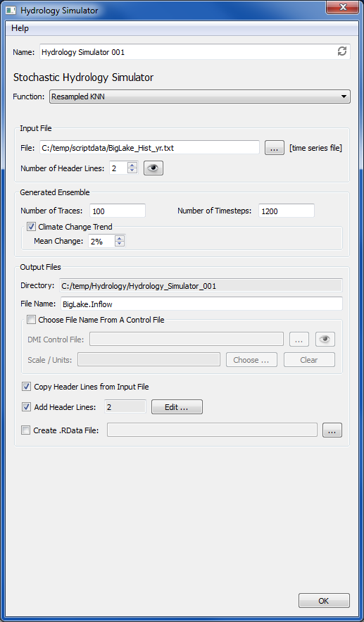Toggle Add Header Lines checkbox
The width and height of the screenshot is (364, 622).
pyautogui.click(x=26, y=407)
